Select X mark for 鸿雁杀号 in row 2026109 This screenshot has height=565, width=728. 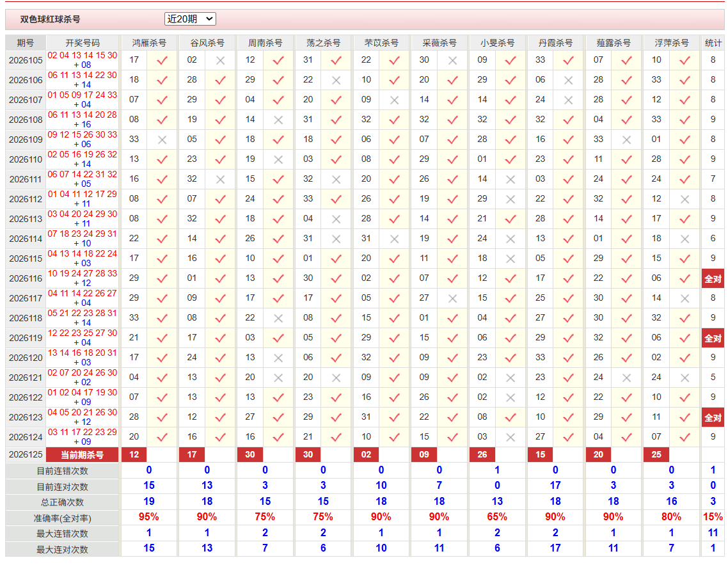[162, 139]
